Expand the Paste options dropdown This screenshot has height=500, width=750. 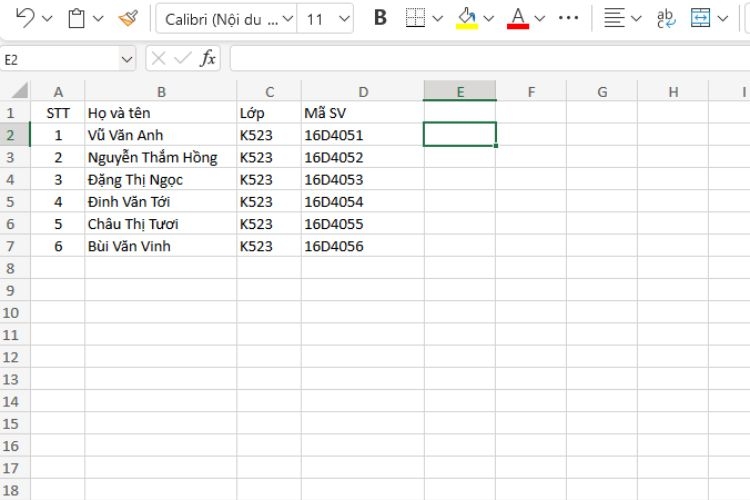(x=98, y=19)
